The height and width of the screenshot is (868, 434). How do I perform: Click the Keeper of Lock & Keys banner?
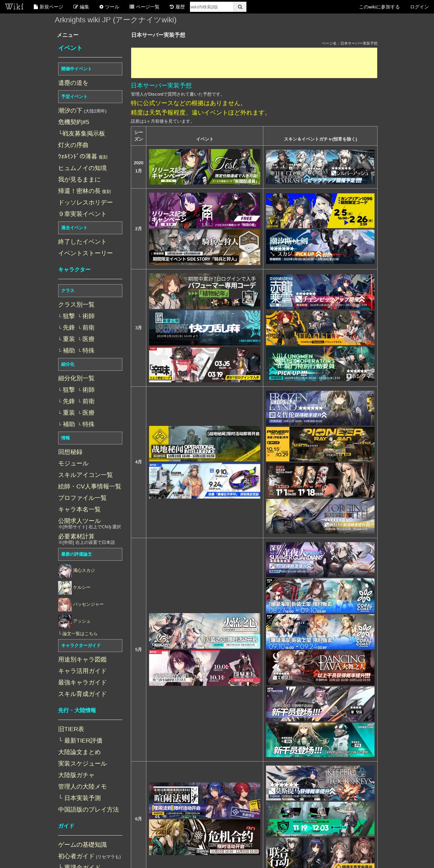click(320, 783)
